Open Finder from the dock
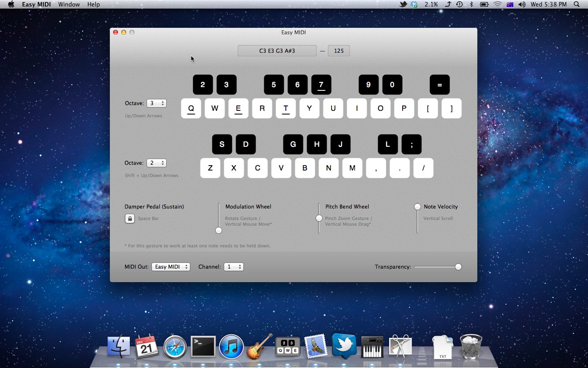 119,347
